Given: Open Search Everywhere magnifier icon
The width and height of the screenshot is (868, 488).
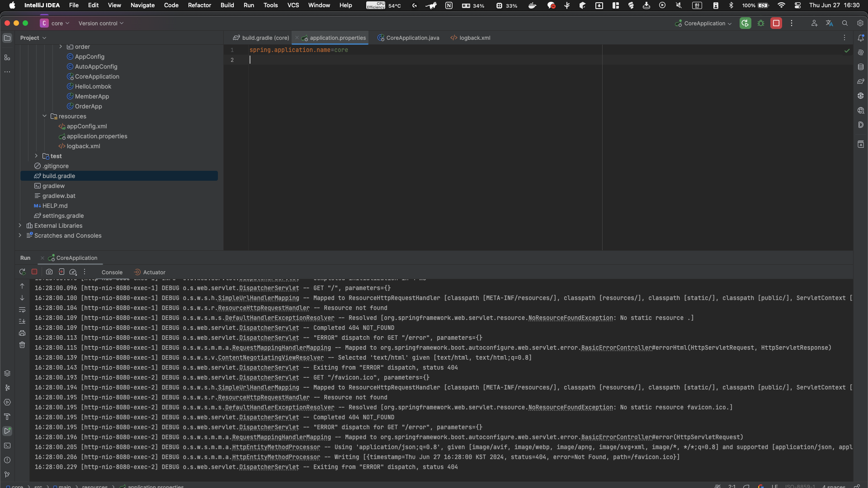Looking at the screenshot, I should tap(844, 23).
